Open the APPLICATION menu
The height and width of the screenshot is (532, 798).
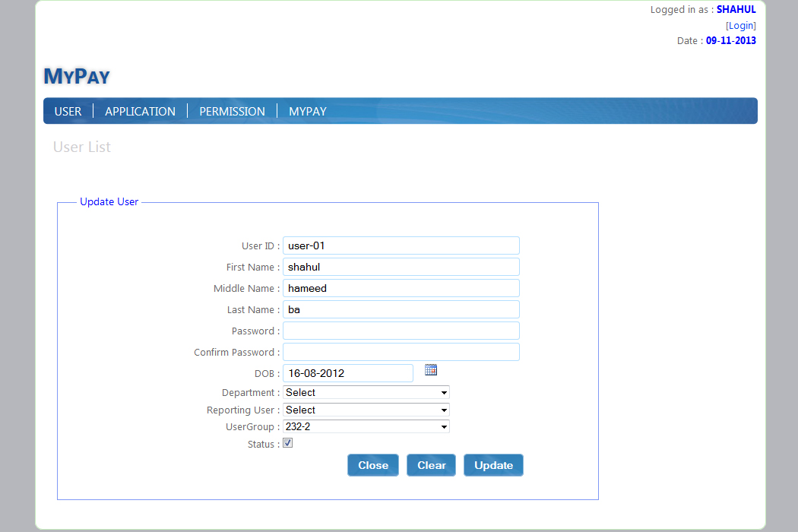[140, 112]
